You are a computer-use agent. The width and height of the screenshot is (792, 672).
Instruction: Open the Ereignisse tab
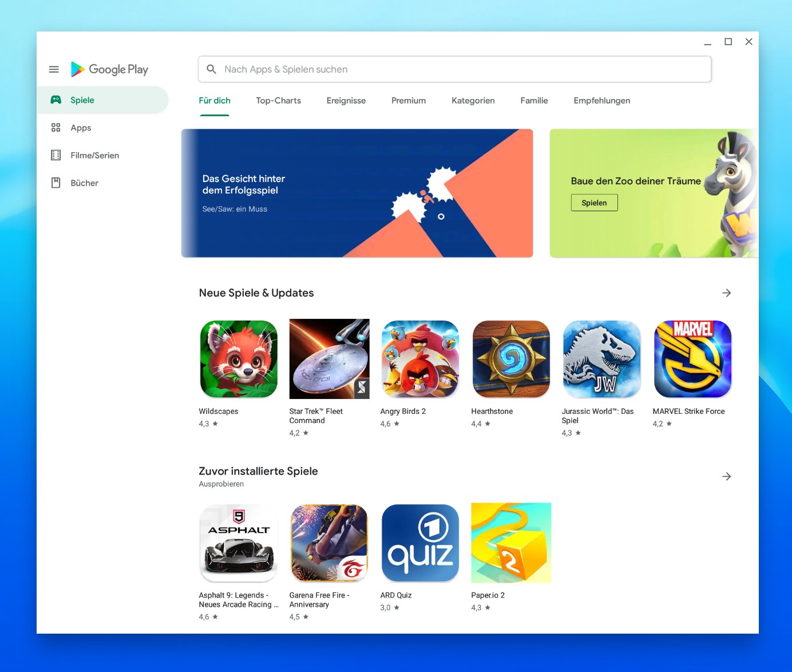click(346, 101)
